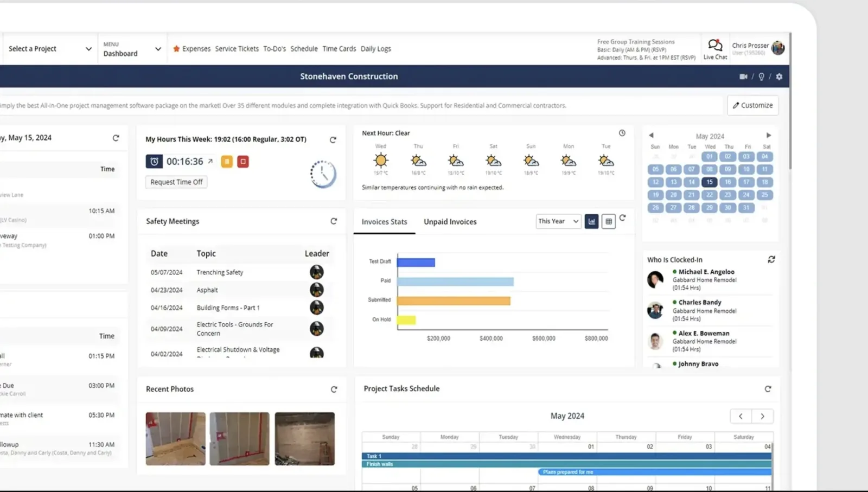Click the weather clock icon
Screen dimensions: 868x492
[x=622, y=133]
